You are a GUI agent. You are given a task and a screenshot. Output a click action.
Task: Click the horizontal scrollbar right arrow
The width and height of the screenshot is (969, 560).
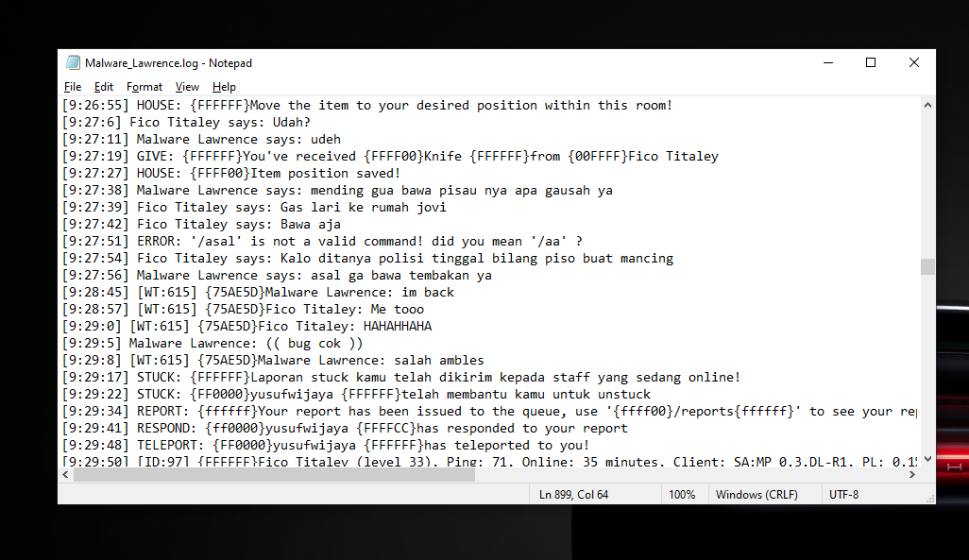(911, 475)
